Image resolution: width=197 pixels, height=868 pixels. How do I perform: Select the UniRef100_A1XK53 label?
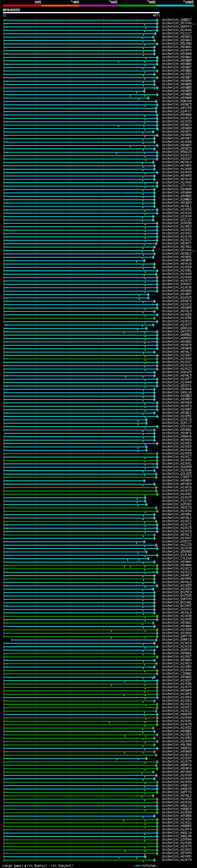(x=177, y=74)
